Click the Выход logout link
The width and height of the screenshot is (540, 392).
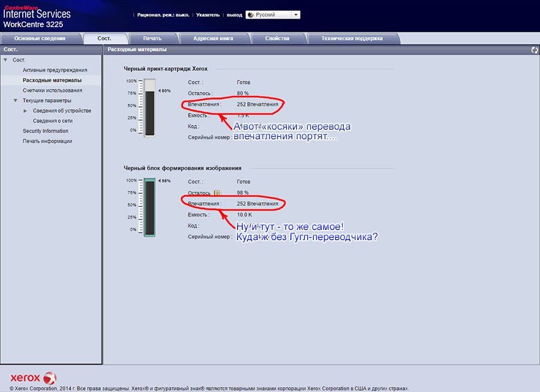(x=234, y=15)
